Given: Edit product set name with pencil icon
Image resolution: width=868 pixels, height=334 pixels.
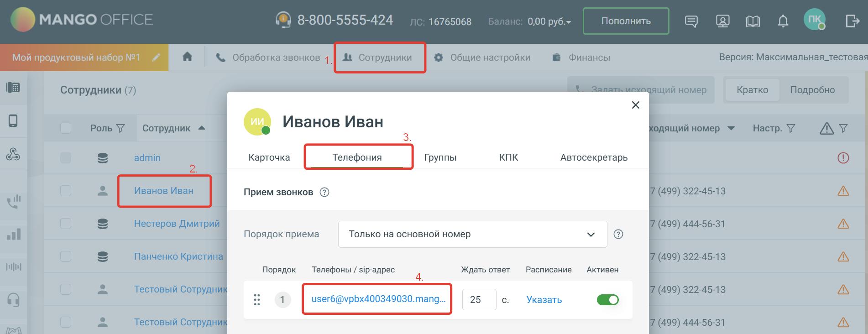Looking at the screenshot, I should click(x=156, y=57).
